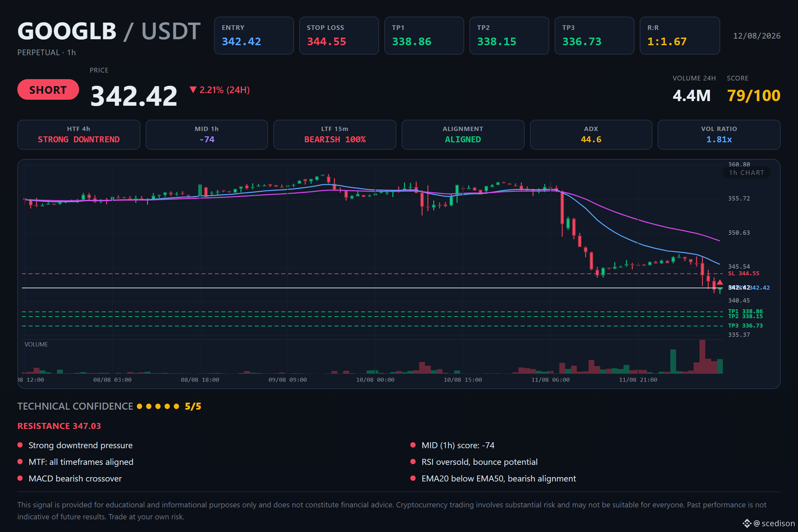Click the large 342.42 price under PRICE
Screen dimensions: 798x532
134,96
